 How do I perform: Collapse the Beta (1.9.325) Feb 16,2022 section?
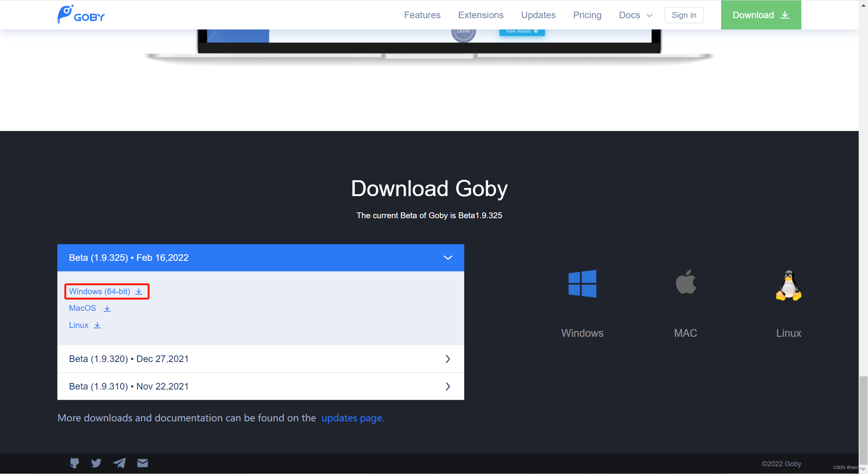(x=260, y=258)
